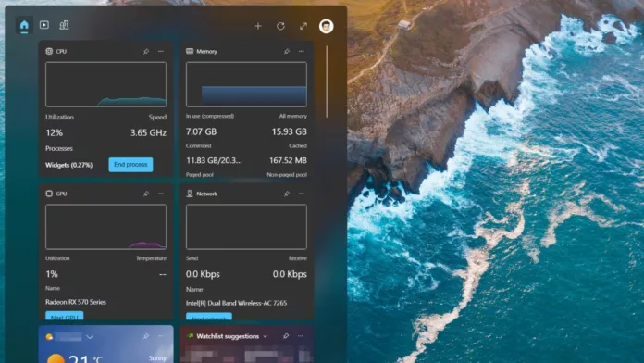Image resolution: width=644 pixels, height=363 pixels.
Task: Click the sun icon beside 21 °C
Action: click(x=56, y=359)
